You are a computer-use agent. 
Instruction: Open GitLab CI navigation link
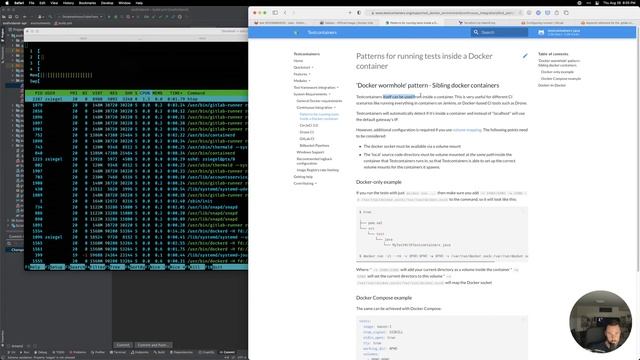click(307, 139)
